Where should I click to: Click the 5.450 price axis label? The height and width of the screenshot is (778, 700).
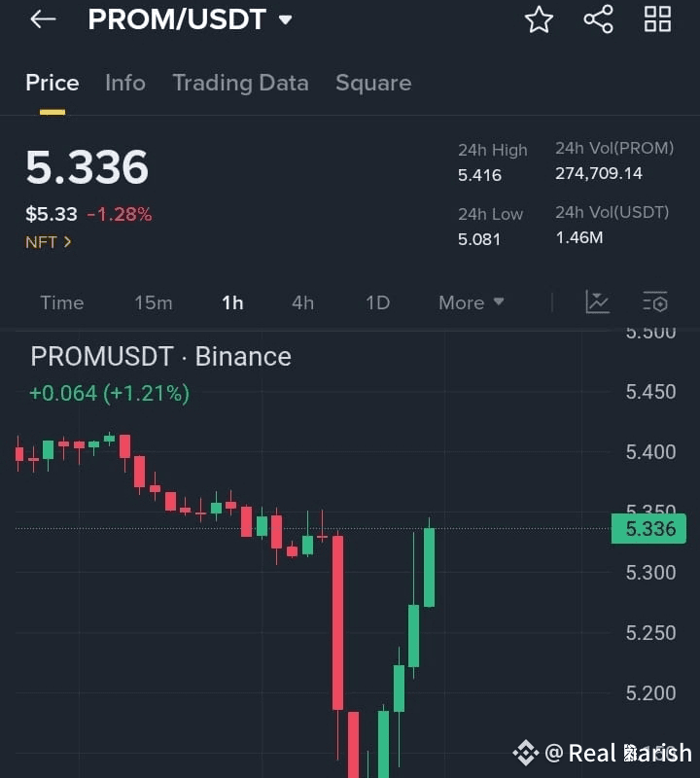point(650,392)
